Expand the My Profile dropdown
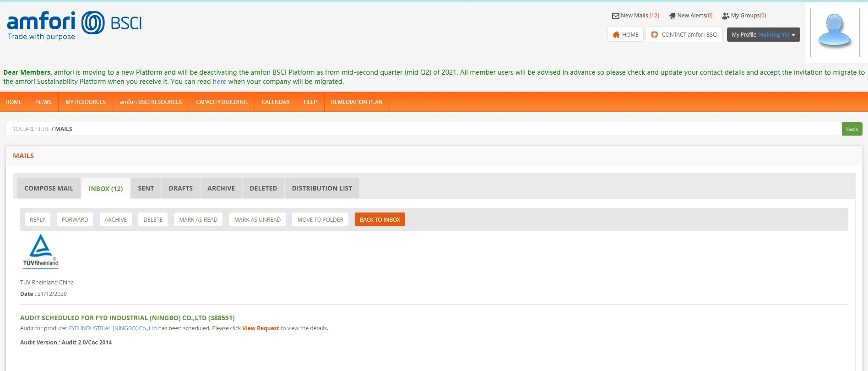This screenshot has width=868, height=371. (x=763, y=35)
